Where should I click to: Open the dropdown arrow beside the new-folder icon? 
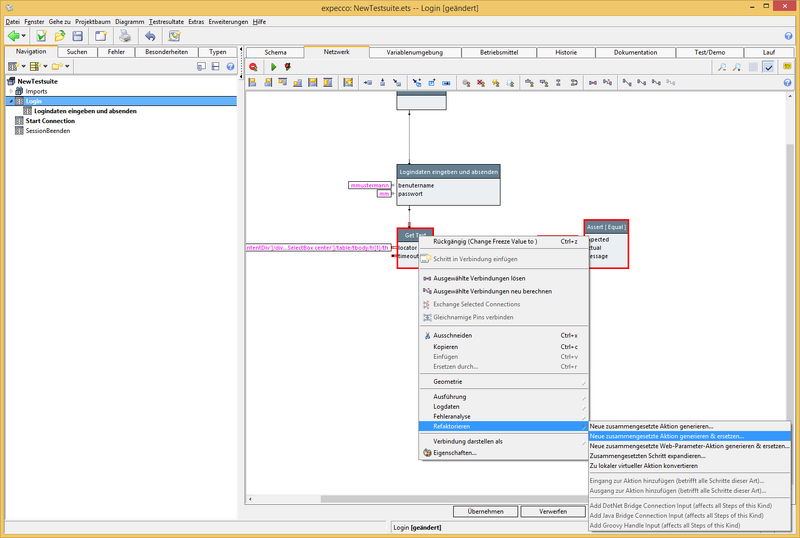(x=67, y=67)
